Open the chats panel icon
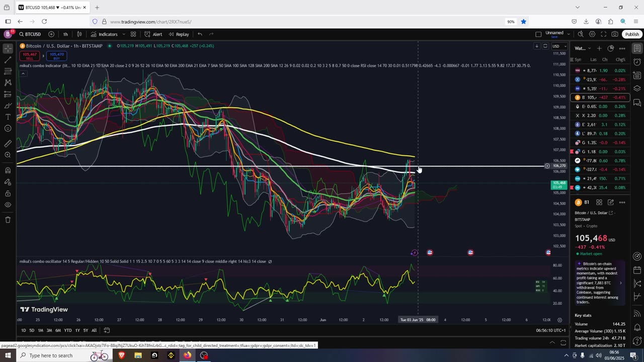Viewport: 644px width, 362px height. point(637,103)
